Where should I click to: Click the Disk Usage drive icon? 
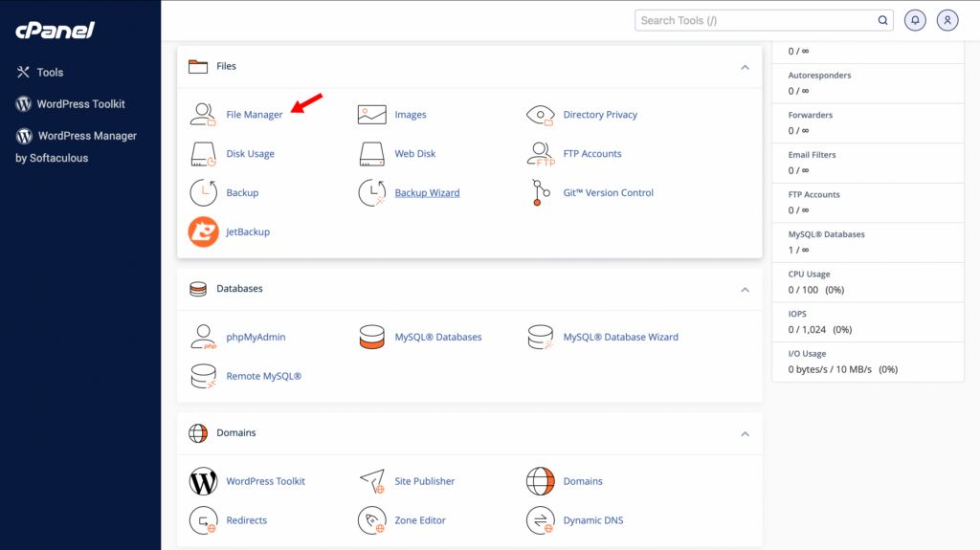[x=203, y=154]
